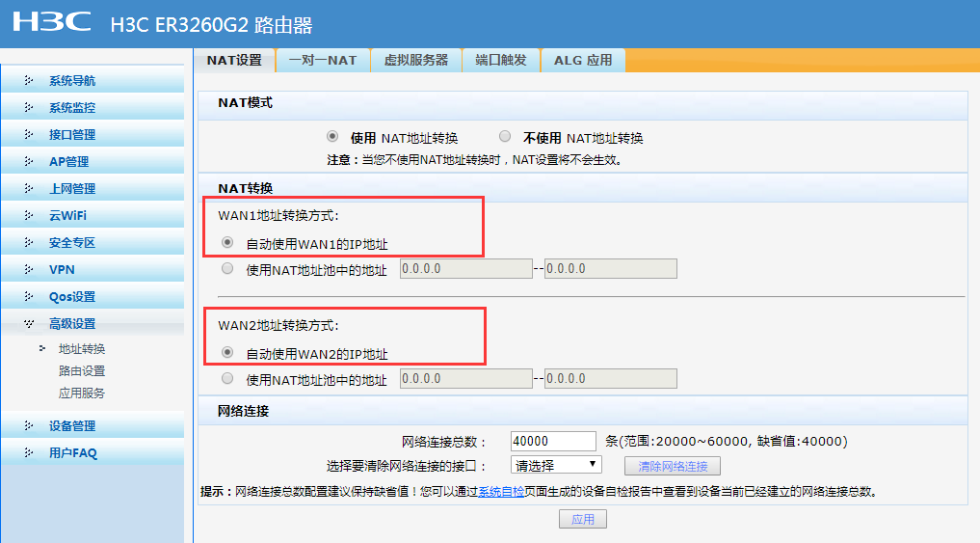Select 自动使用WAN2的IP地址 radio button

point(227,352)
